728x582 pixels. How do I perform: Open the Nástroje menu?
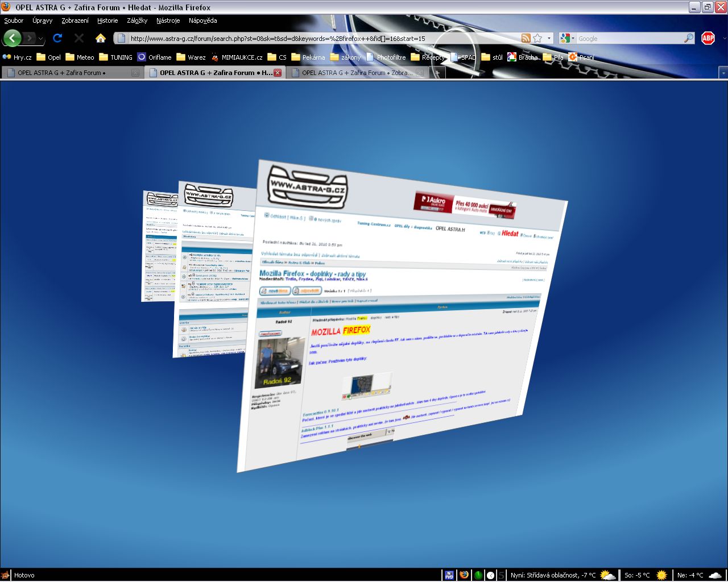[x=168, y=20]
